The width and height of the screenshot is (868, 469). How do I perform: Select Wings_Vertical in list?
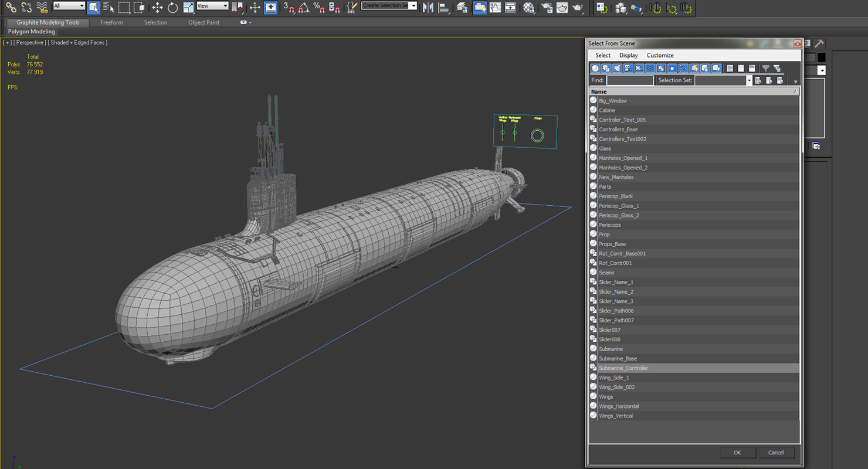pos(694,416)
